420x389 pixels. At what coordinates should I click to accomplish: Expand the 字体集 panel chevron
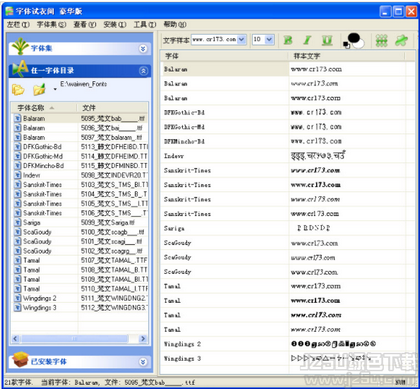[x=143, y=49]
